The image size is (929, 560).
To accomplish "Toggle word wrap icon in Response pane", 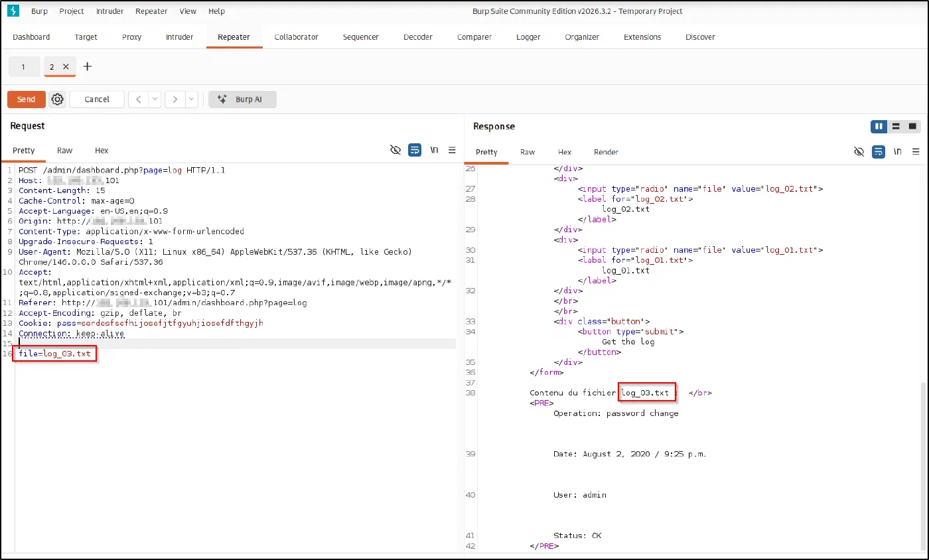I will [x=878, y=152].
